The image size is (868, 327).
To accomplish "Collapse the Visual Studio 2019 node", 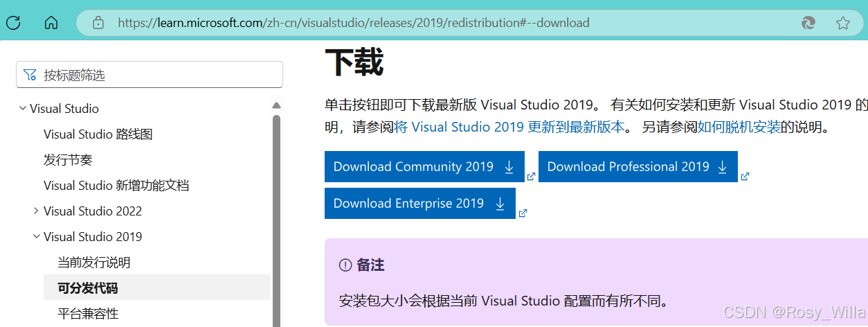I will click(37, 237).
